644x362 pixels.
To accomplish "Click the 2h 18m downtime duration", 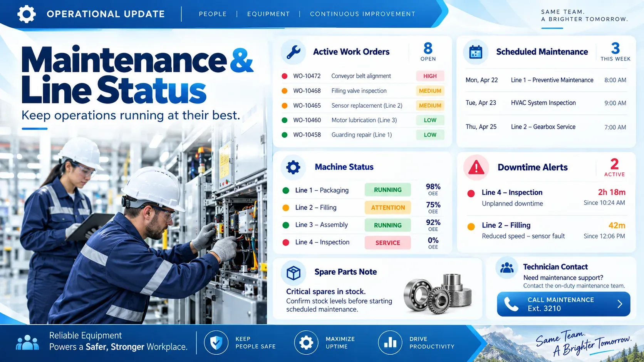I will (612, 192).
